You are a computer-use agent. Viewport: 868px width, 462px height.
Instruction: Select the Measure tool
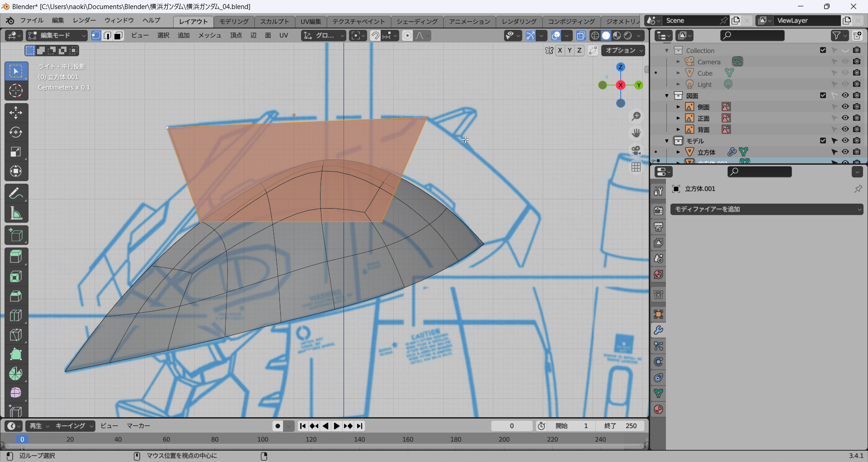[x=16, y=213]
